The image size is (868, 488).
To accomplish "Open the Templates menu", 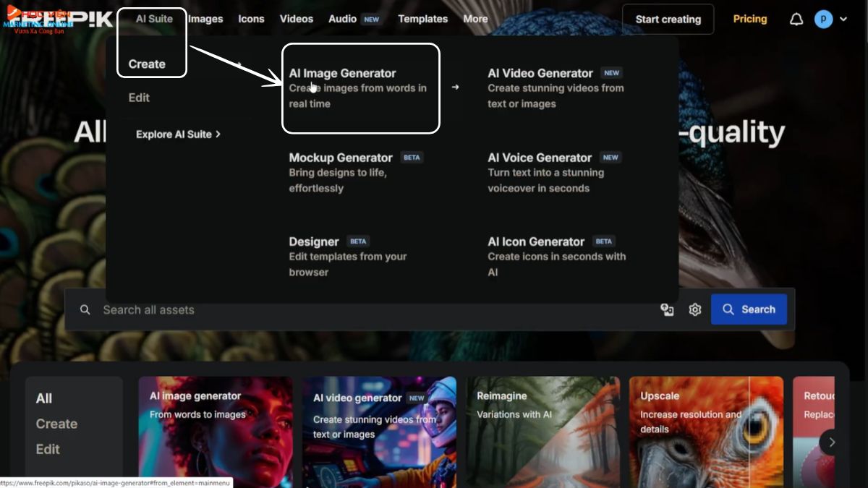I will [x=422, y=19].
